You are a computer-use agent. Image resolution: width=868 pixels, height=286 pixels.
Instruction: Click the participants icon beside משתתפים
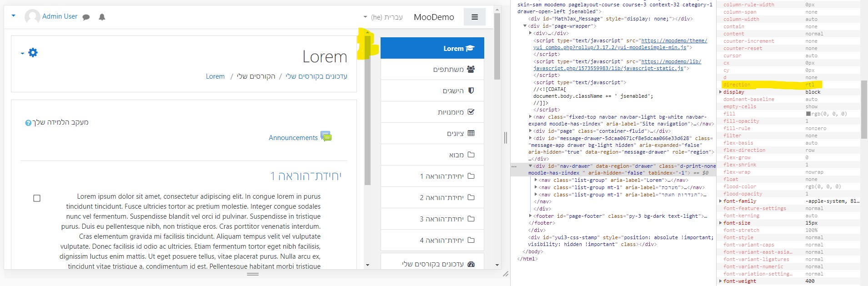pyautogui.click(x=471, y=69)
